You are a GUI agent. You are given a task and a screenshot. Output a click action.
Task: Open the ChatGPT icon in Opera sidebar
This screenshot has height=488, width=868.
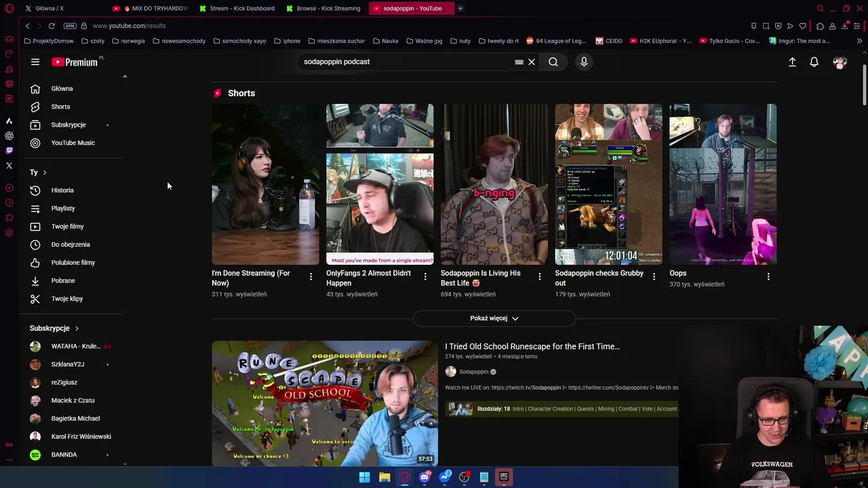pyautogui.click(x=9, y=136)
